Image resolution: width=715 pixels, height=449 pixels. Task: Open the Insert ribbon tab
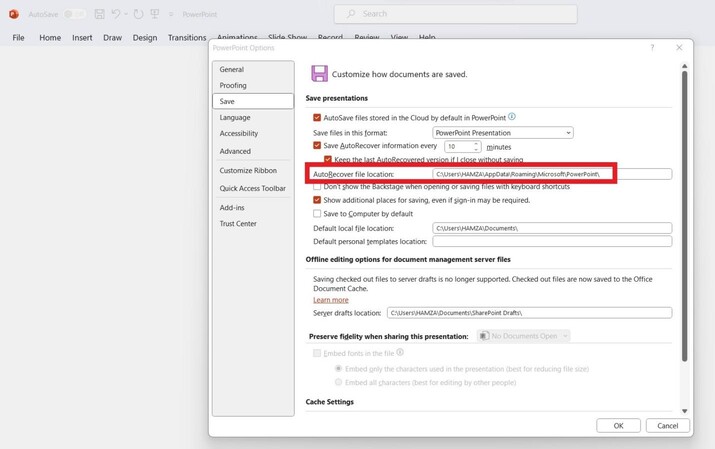coord(82,38)
